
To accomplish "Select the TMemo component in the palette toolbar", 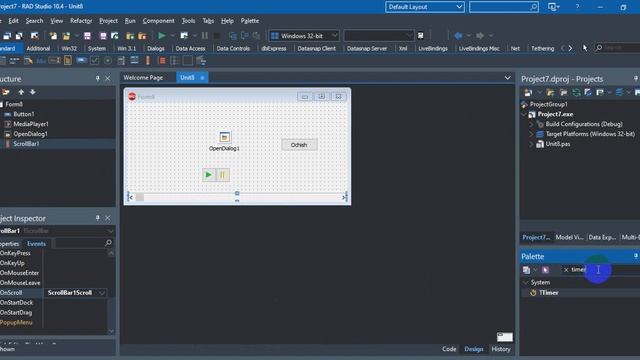I will coord(68,61).
